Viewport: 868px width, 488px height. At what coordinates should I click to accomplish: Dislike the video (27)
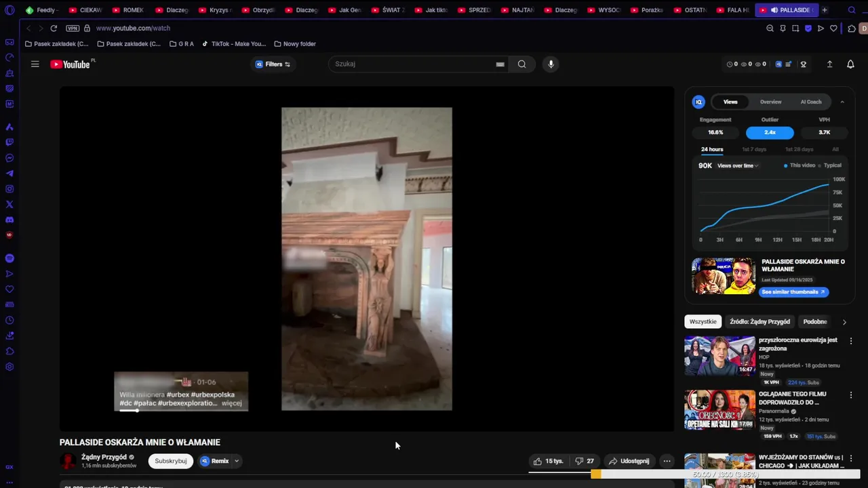coord(585,461)
